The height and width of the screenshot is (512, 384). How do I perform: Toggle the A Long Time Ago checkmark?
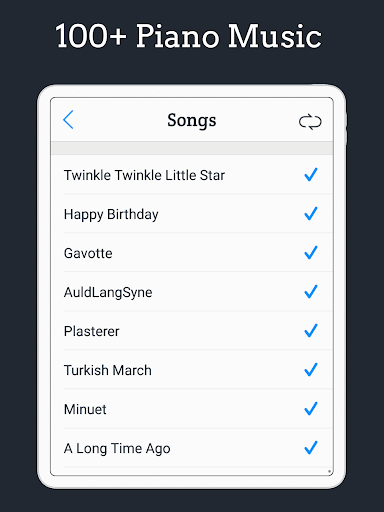pos(311,448)
